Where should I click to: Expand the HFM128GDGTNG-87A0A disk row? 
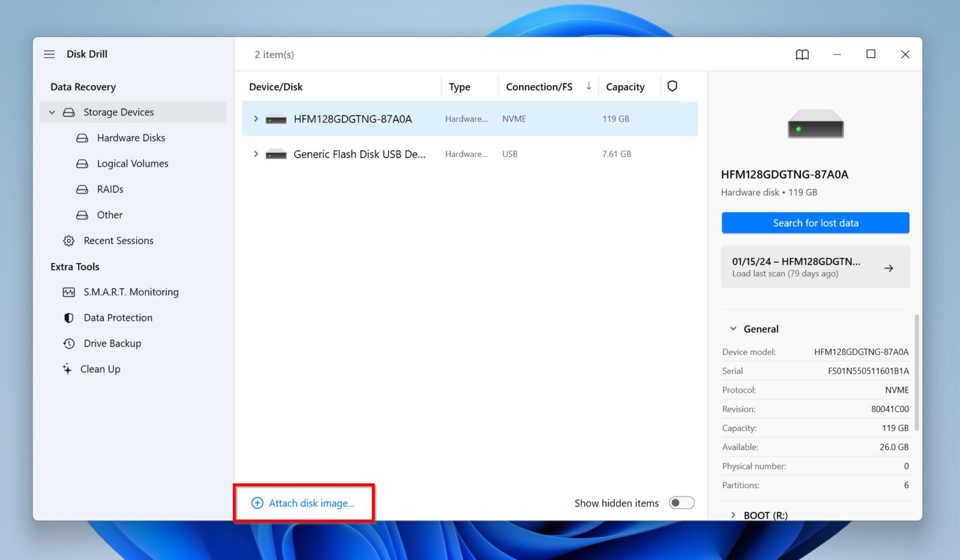(256, 119)
